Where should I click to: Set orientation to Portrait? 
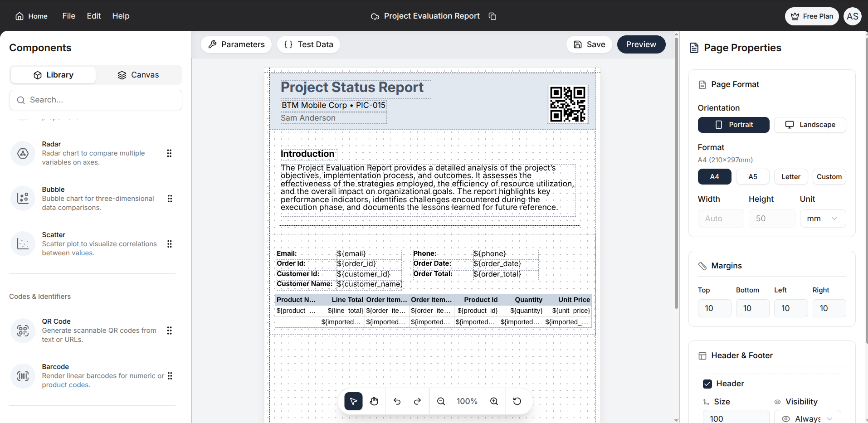[x=733, y=125]
